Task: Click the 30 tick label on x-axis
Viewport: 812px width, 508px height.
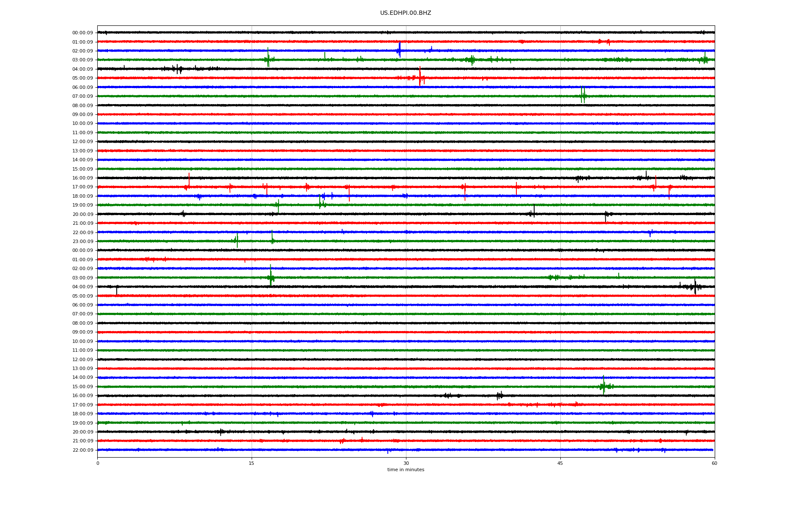Action: 406,463
